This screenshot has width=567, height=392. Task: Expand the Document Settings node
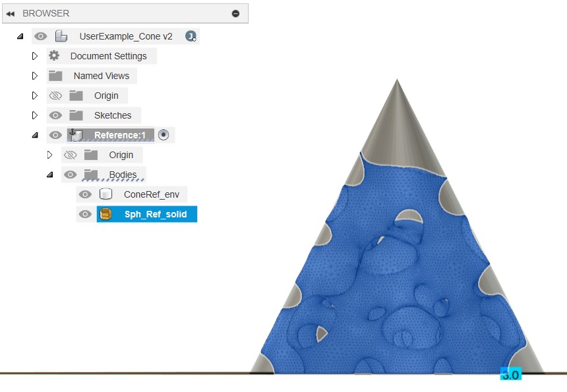pos(35,56)
